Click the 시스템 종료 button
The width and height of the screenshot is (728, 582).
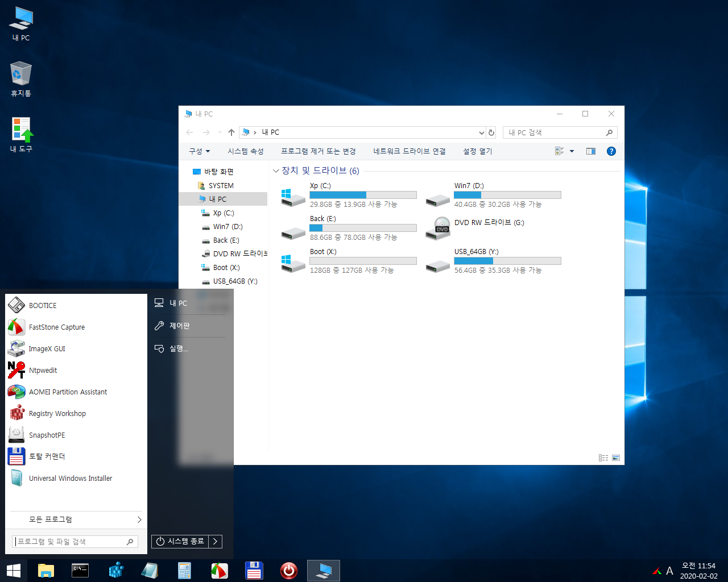pos(180,542)
